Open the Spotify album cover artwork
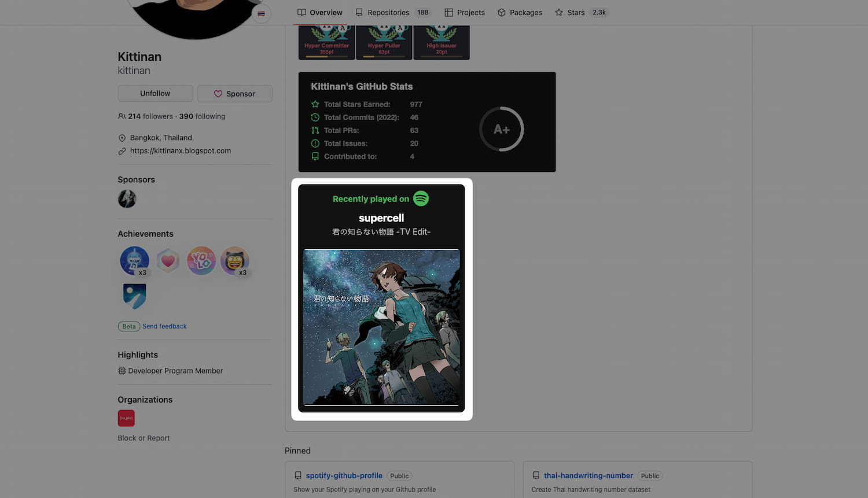The image size is (868, 498). pos(381,327)
